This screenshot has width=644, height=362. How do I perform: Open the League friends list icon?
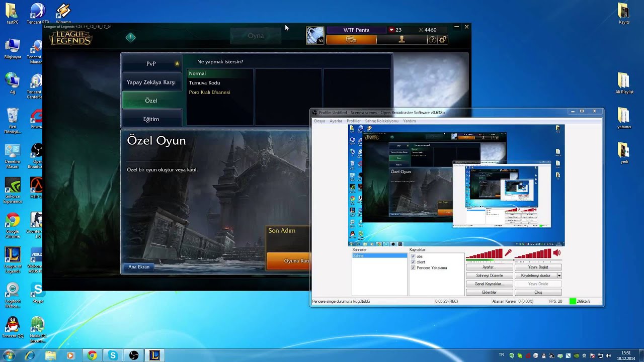click(401, 40)
